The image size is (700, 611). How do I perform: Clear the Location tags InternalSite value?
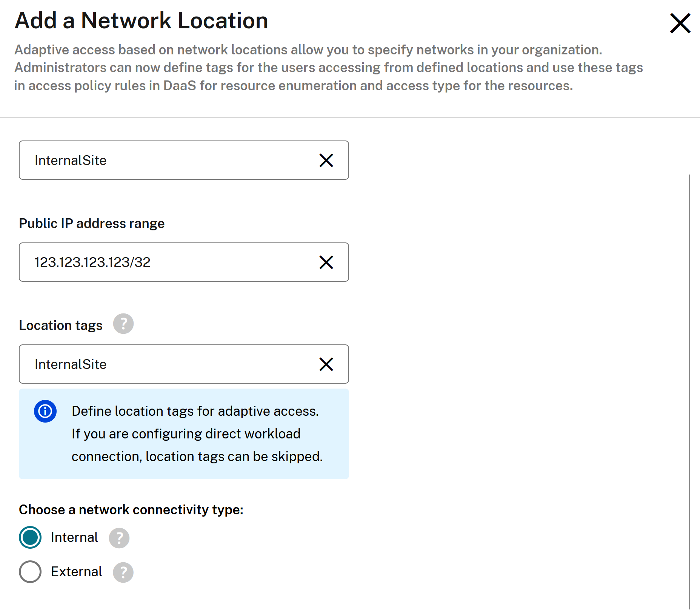click(326, 364)
